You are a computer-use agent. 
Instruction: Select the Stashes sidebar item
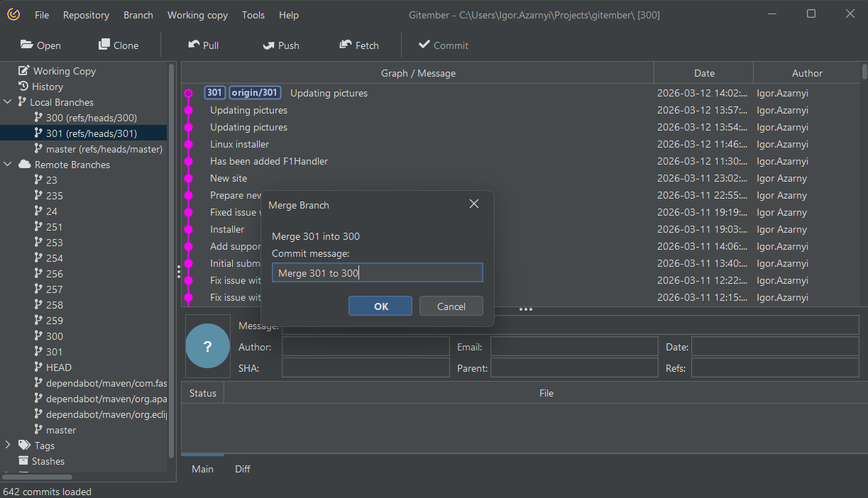pos(48,461)
